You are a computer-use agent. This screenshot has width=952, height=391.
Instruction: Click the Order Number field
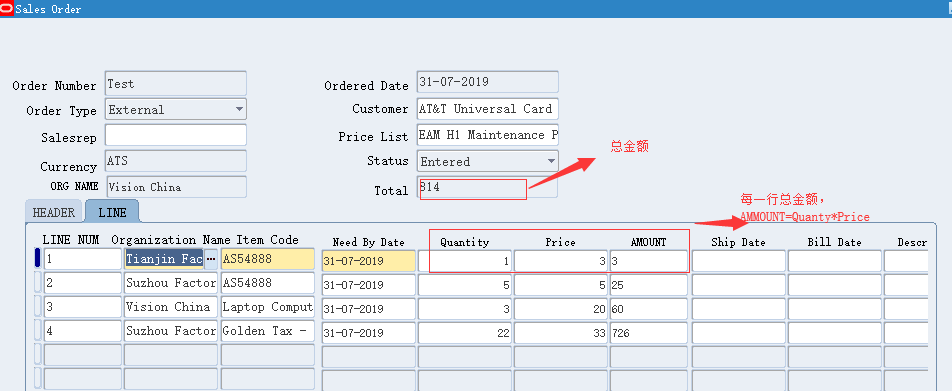tap(176, 83)
